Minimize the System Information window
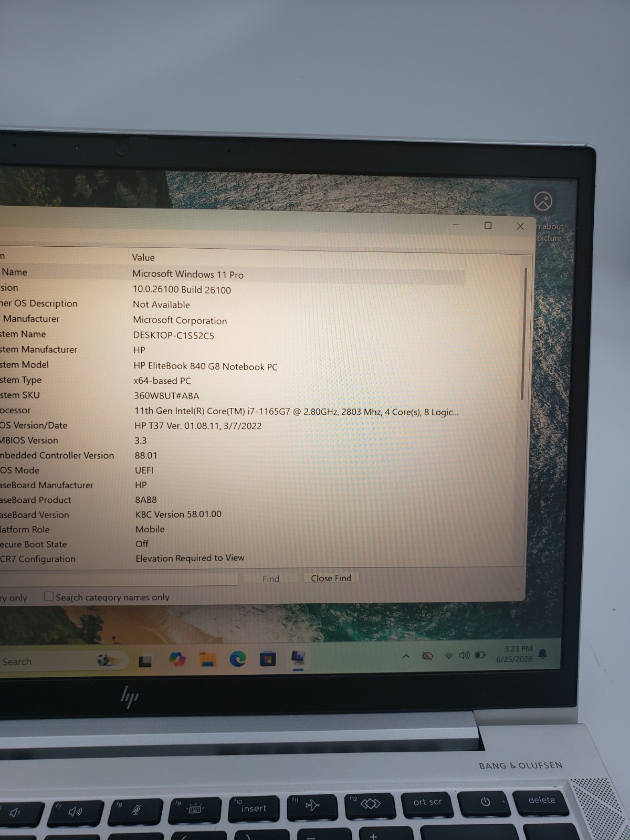The width and height of the screenshot is (630, 840). click(x=456, y=225)
